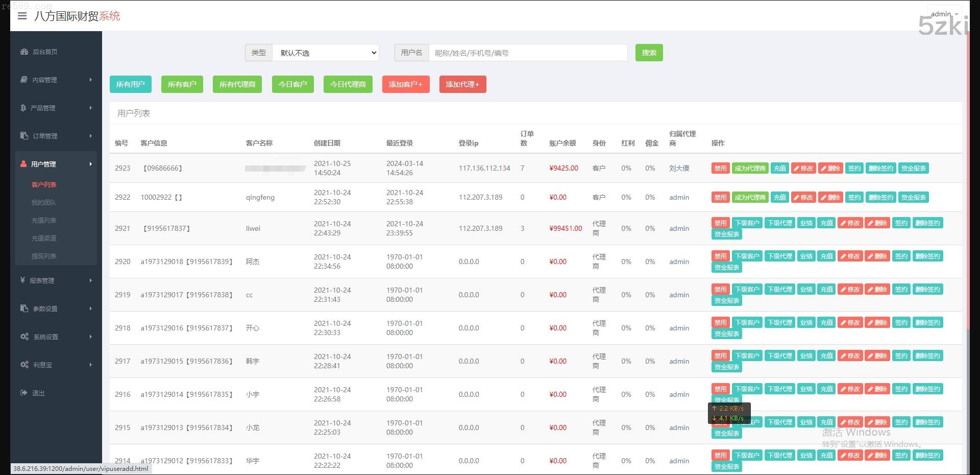Click the dashboard icon beside 后台首页
This screenshot has width=980, height=475.
pyautogui.click(x=24, y=52)
